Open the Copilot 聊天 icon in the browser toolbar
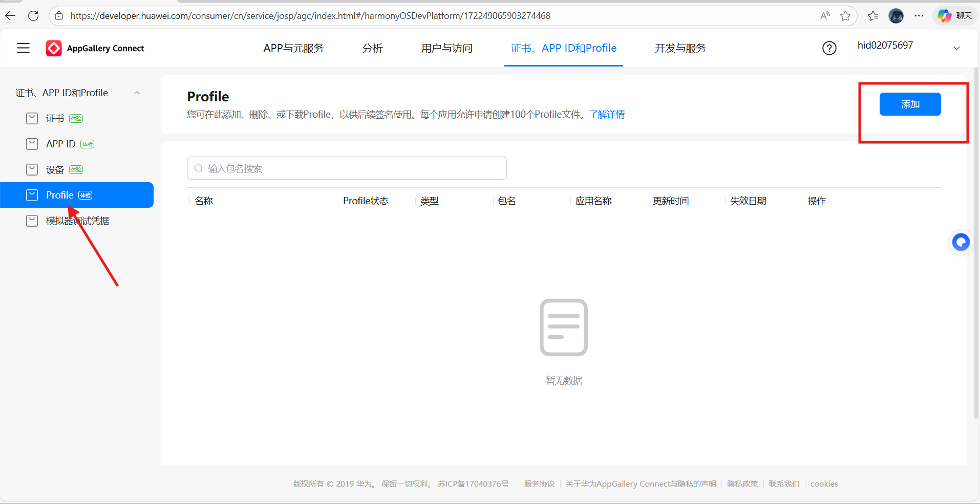 click(x=944, y=15)
